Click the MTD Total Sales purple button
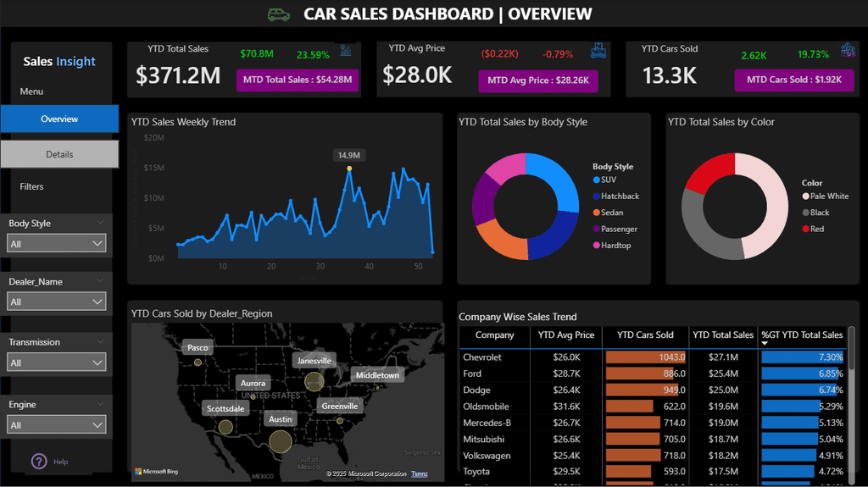Viewport: 868px width, 487px height. tap(297, 80)
